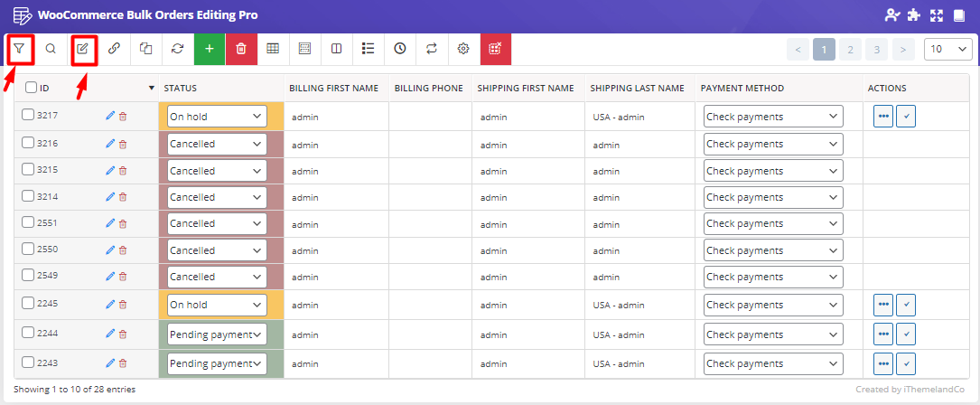Click the duplicate orders icon
The image size is (980, 405).
(x=145, y=49)
